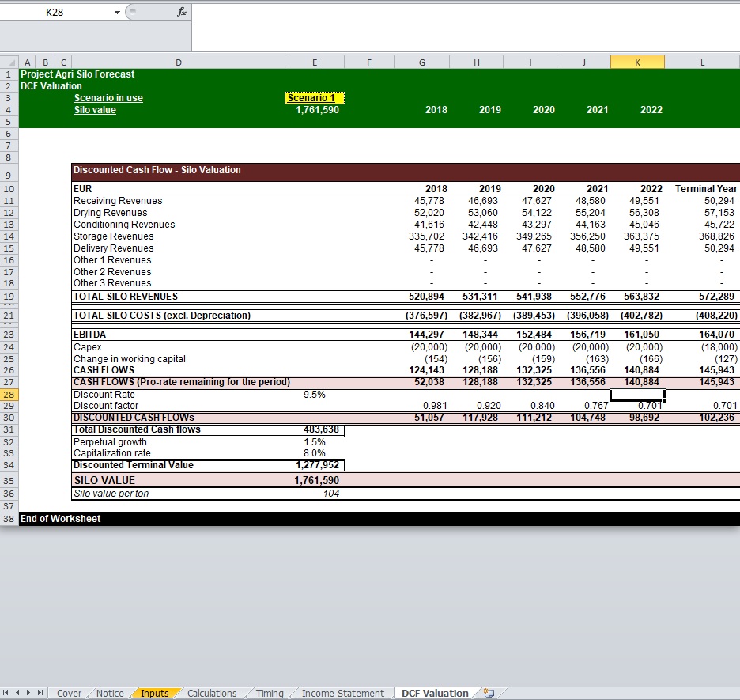The image size is (740, 700).
Task: Open the Inputs sheet tab
Action: pos(154,693)
